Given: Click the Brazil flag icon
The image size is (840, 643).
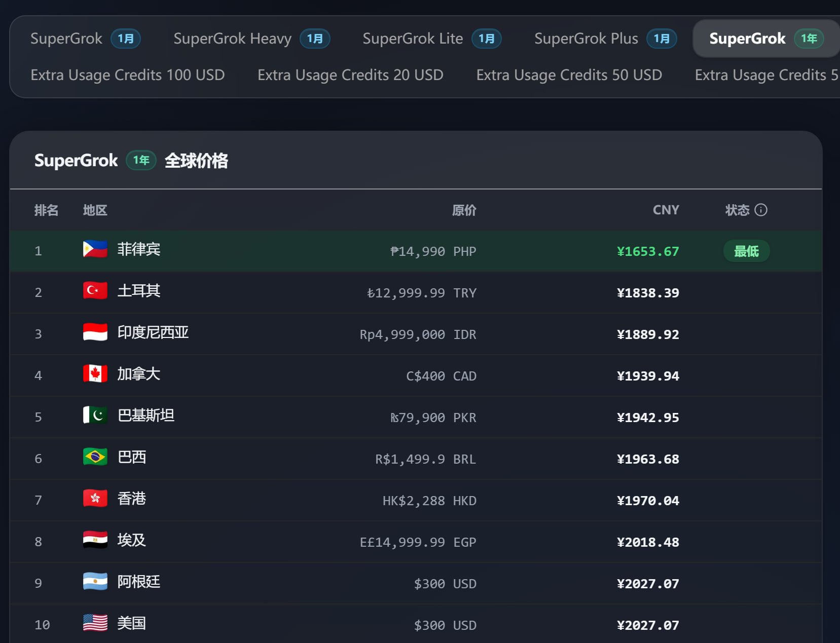Looking at the screenshot, I should click(95, 457).
